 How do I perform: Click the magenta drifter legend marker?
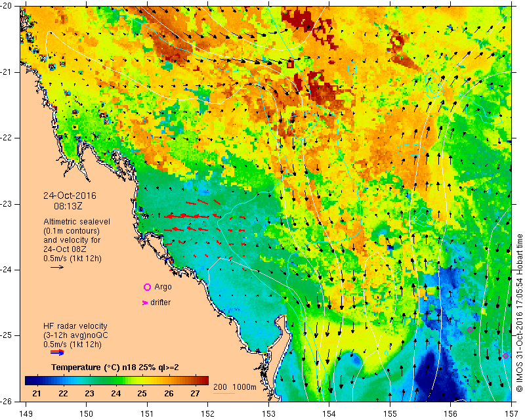pos(144,303)
